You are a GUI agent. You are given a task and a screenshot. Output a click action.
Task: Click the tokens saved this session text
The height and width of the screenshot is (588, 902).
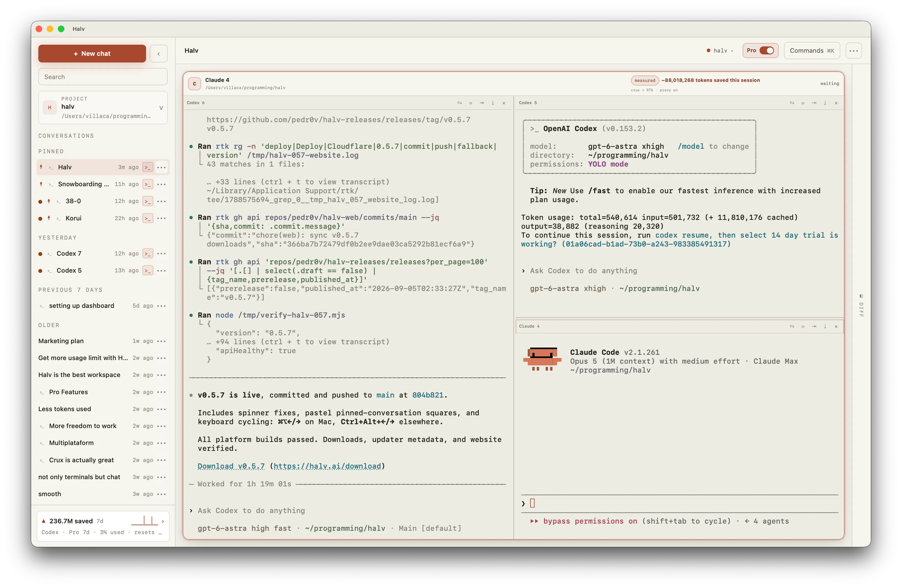[x=711, y=80]
